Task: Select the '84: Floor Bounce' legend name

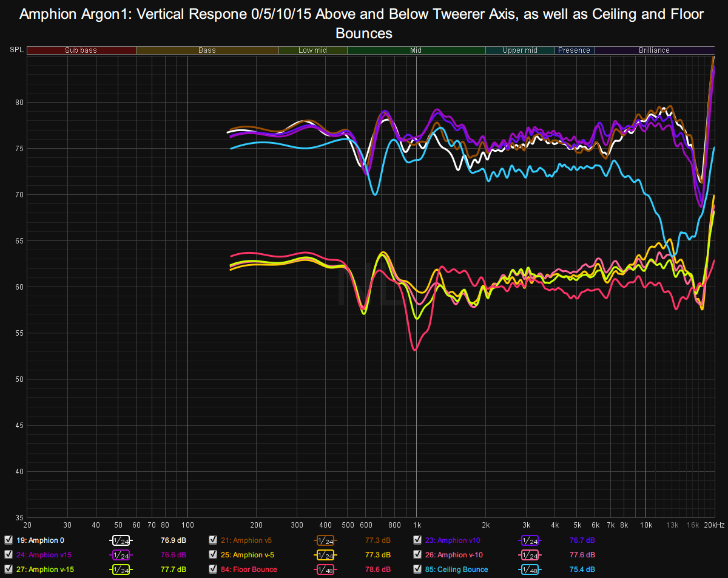Action: [x=249, y=569]
